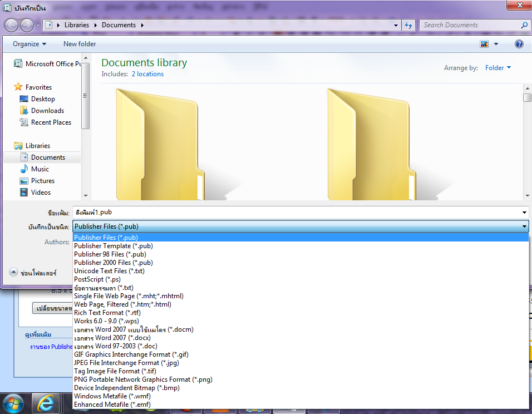Collapse the save-as-type combo box
This screenshot has width=532, height=414.
tap(524, 226)
